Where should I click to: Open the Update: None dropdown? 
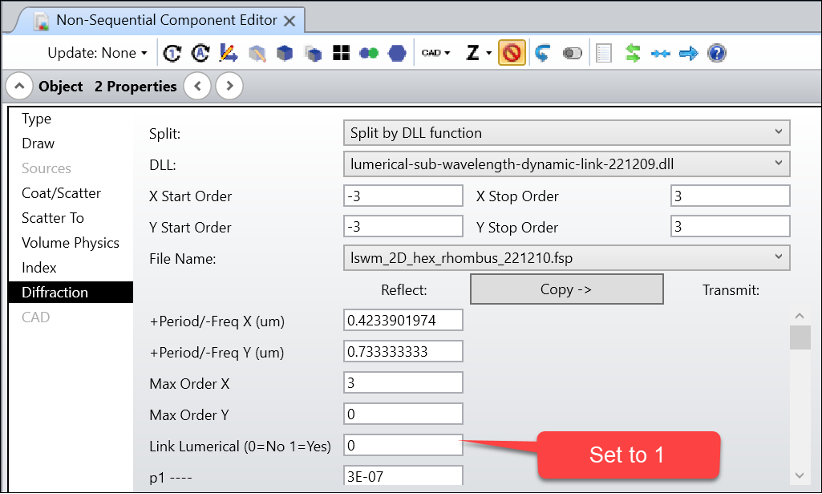click(97, 53)
